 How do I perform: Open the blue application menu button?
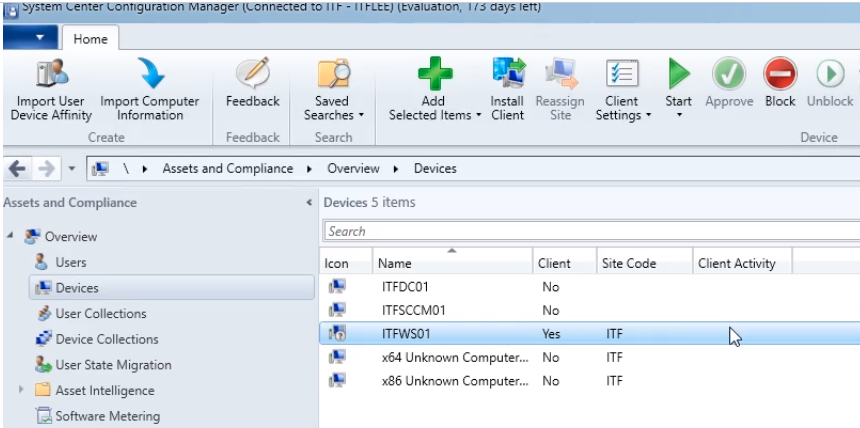coord(30,37)
